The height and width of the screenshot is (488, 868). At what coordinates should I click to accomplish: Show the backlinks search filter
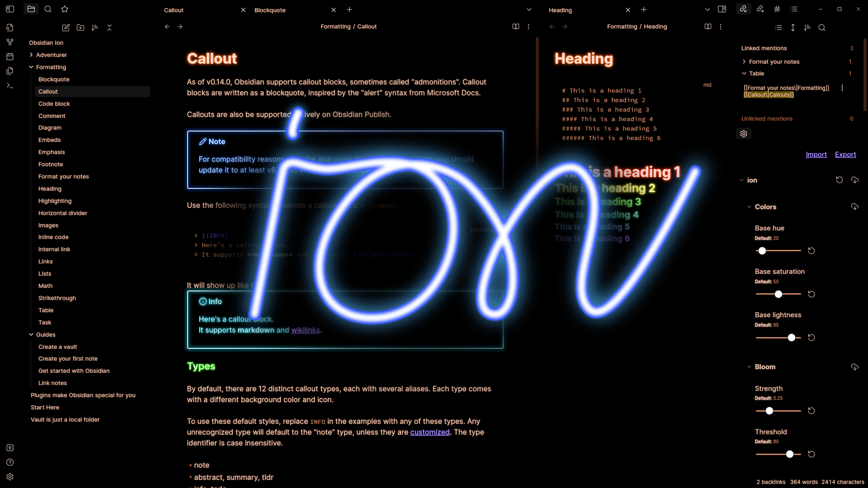[822, 28]
